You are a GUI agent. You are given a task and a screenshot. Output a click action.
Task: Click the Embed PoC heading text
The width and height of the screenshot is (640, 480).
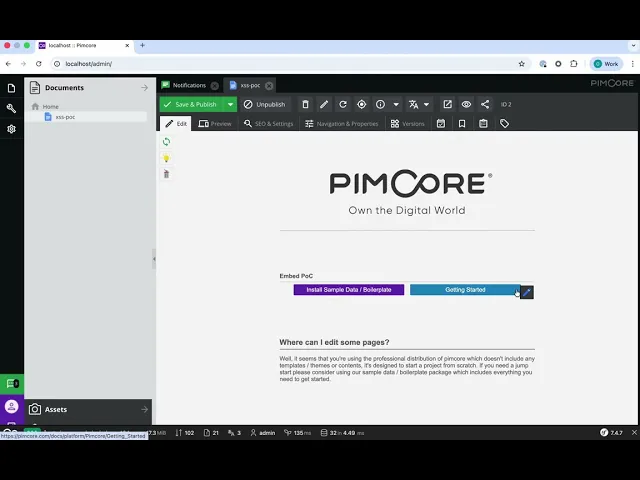coord(296,276)
